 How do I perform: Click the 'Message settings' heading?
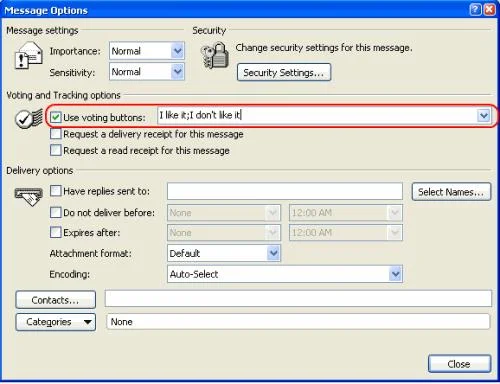point(42,30)
